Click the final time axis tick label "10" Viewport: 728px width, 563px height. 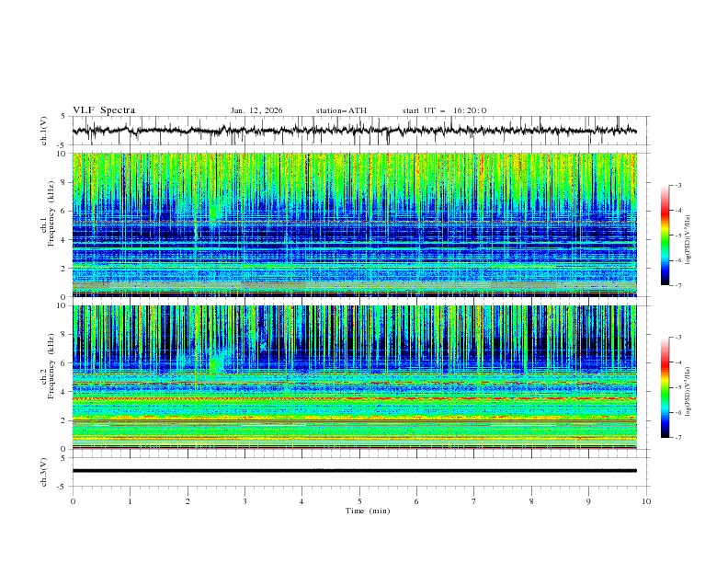[x=646, y=501]
